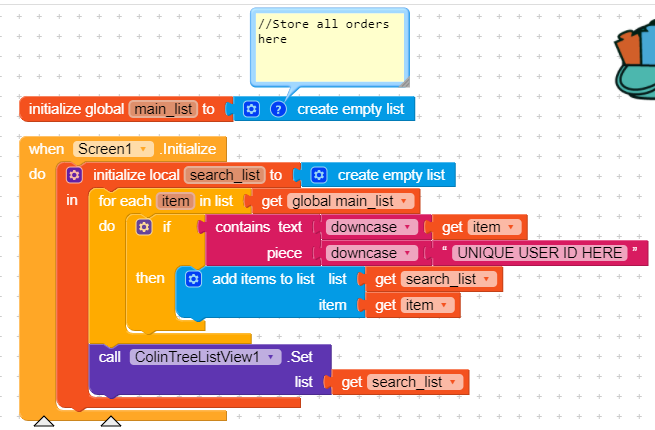Click the left warning triangle below the event block
Screen dimensions: 655x430
click(x=44, y=421)
